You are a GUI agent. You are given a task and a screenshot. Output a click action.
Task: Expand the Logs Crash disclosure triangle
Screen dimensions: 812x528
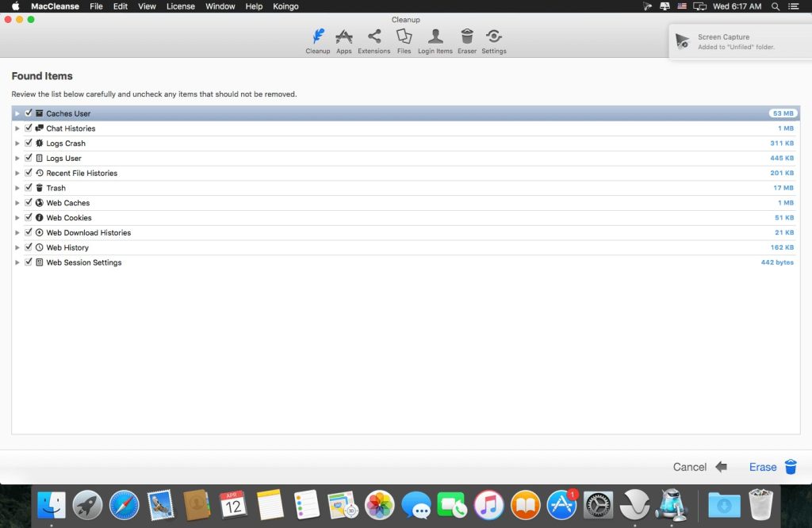point(17,143)
